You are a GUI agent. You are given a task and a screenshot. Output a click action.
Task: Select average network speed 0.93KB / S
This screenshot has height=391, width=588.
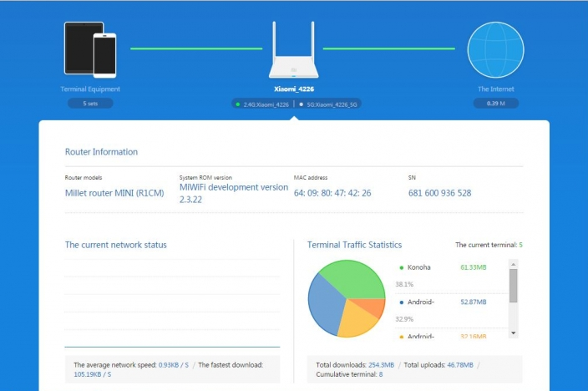pos(173,365)
